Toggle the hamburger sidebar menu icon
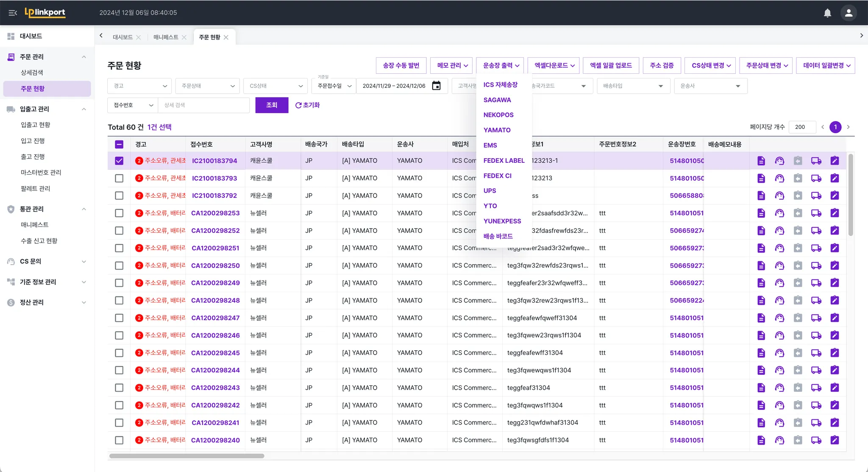The height and width of the screenshot is (472, 868). click(13, 13)
